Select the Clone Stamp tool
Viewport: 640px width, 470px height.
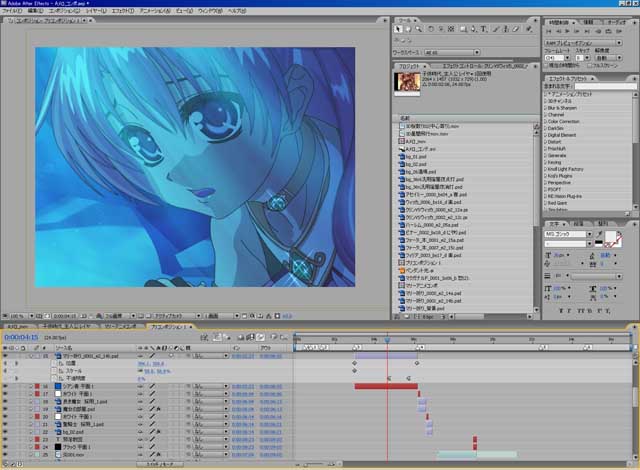click(x=506, y=29)
